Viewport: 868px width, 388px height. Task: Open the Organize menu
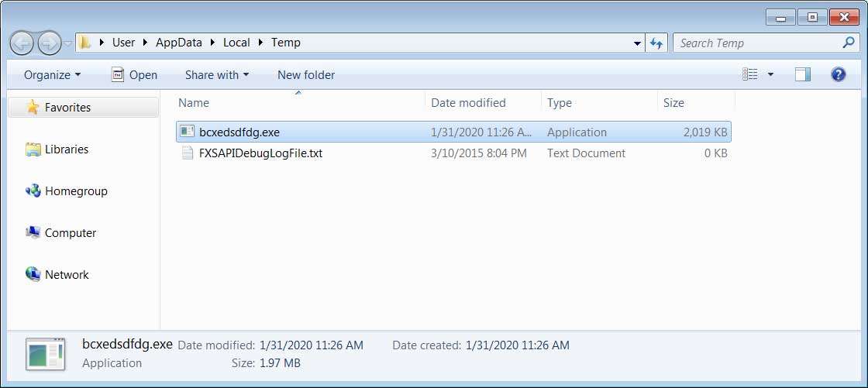53,74
